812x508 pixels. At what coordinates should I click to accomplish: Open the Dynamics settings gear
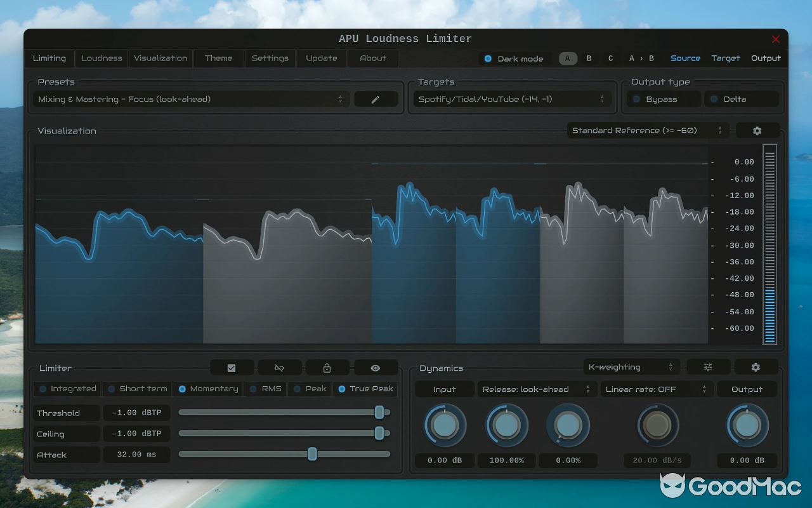point(755,367)
